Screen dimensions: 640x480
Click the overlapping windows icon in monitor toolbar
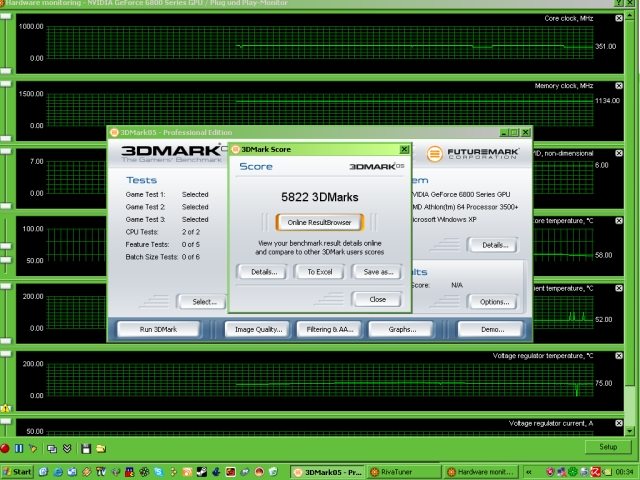click(x=52, y=449)
